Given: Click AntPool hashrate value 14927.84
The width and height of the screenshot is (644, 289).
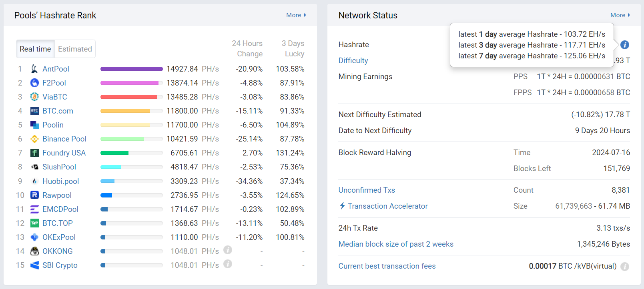Looking at the screenshot, I should point(182,69).
